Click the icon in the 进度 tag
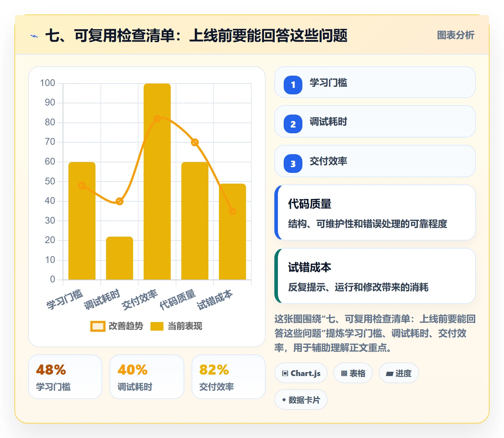 coord(390,374)
